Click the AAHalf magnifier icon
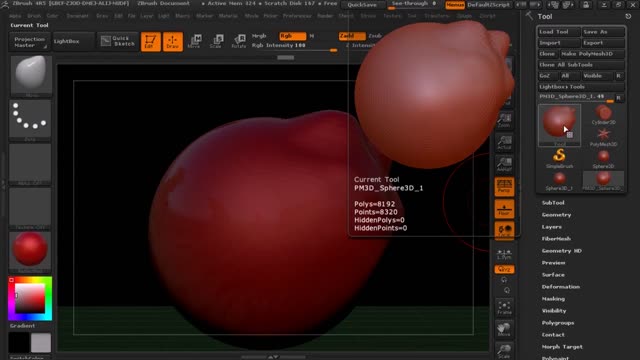This screenshot has width=640, height=360. 504,164
